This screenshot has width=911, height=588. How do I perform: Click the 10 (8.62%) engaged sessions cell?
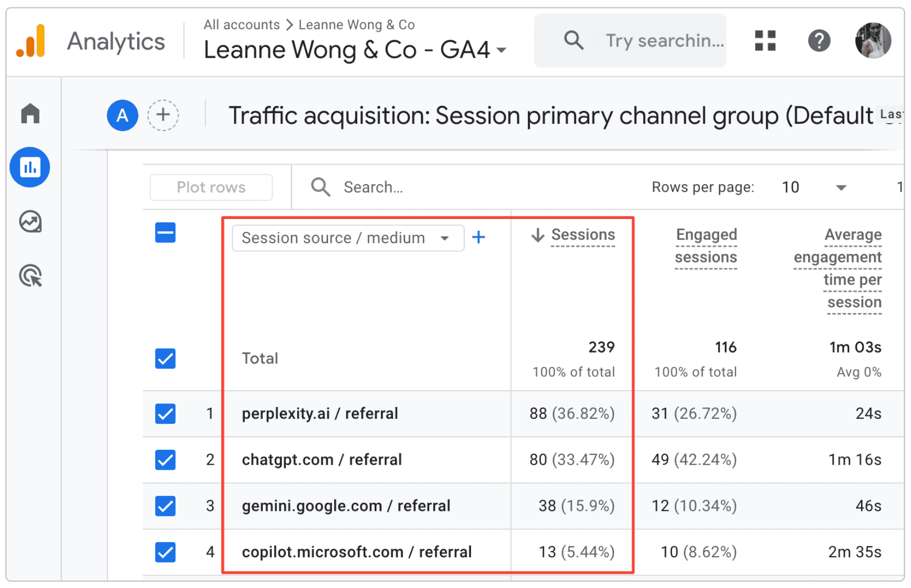[x=699, y=553]
